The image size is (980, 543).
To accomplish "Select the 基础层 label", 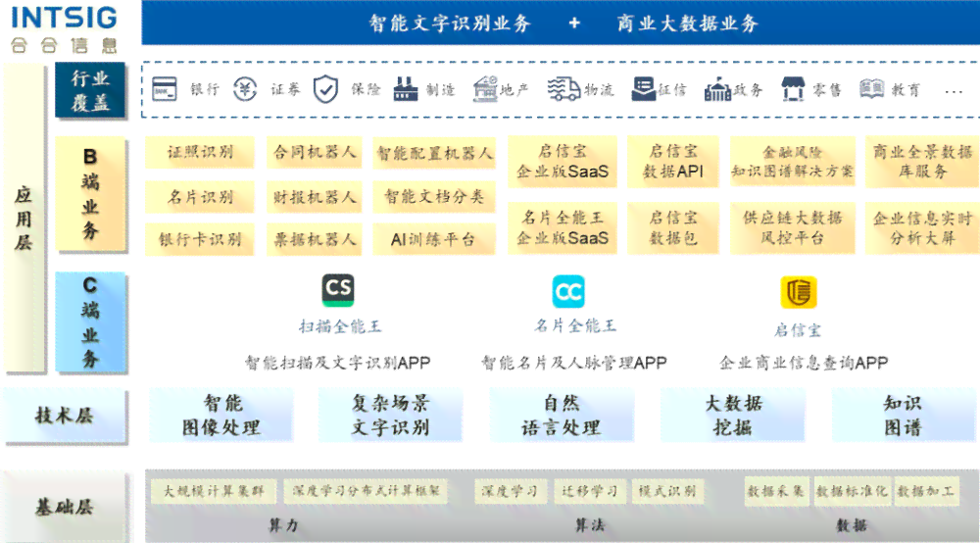I will (65, 508).
